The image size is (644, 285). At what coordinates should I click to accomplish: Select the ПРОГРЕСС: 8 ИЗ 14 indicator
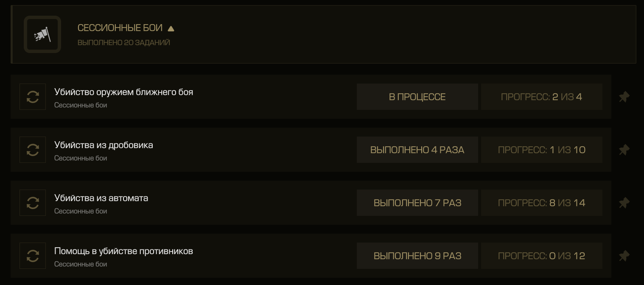coord(541,203)
